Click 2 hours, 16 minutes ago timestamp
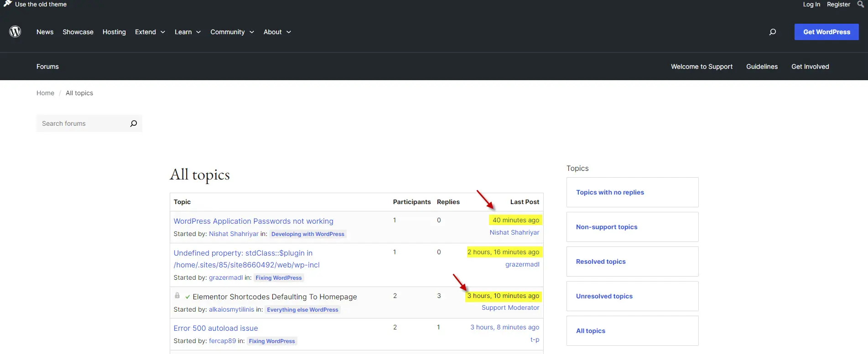 point(503,252)
